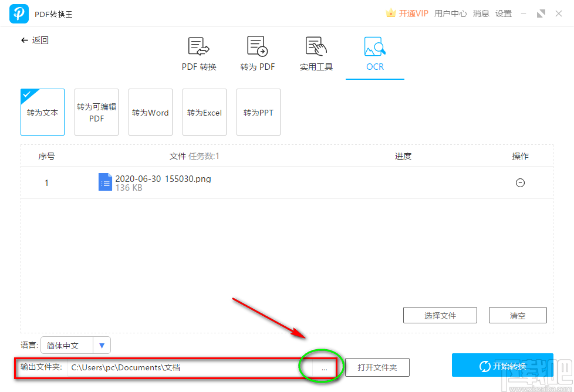
Task: Open the 消息 menu item
Action: pyautogui.click(x=481, y=13)
